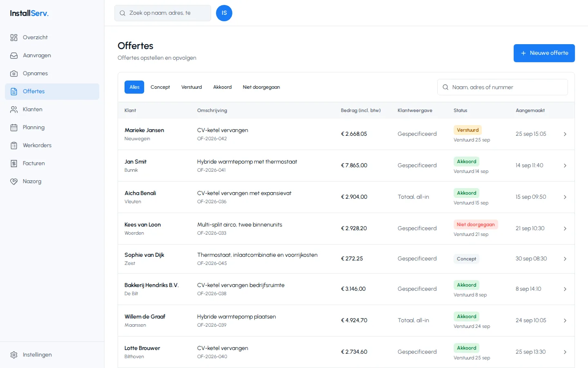Click the Instellingen gear icon

[x=14, y=355]
